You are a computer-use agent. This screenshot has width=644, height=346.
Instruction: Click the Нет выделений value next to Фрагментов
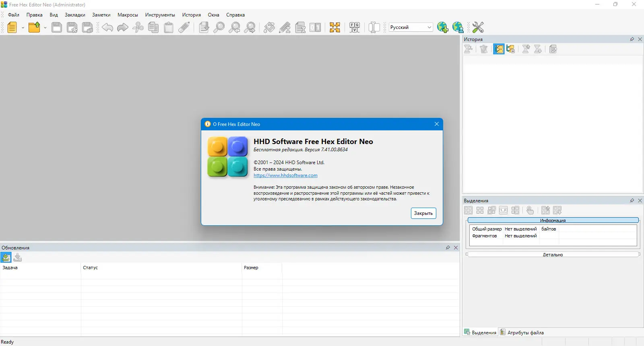pyautogui.click(x=521, y=236)
